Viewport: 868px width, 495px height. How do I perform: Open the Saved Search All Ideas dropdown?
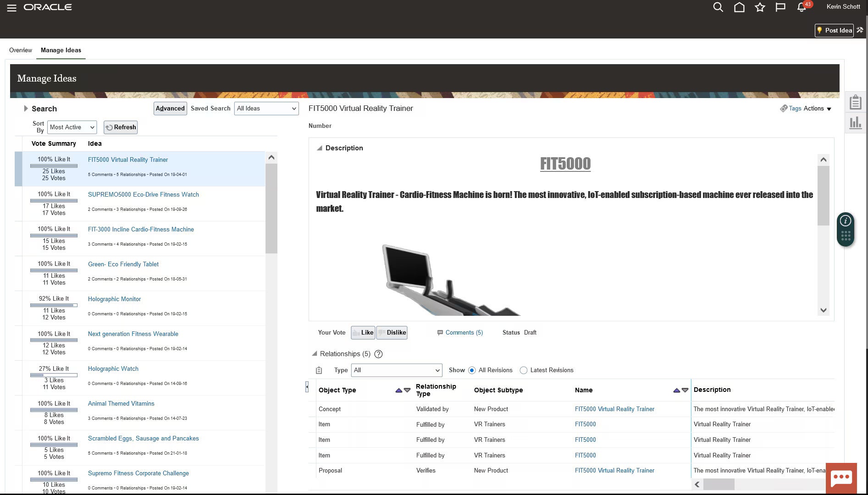click(x=266, y=109)
